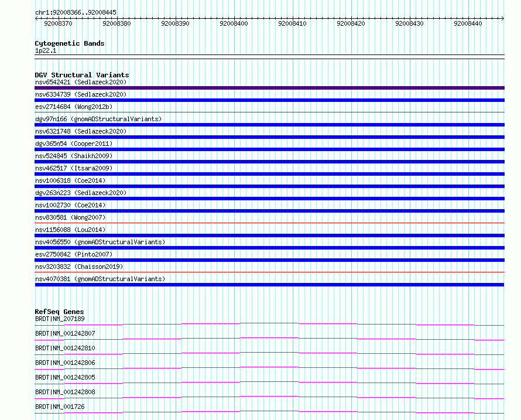The image size is (521, 420).
Task: Click the 92008430 ruler coordinate
Action: 409,23
